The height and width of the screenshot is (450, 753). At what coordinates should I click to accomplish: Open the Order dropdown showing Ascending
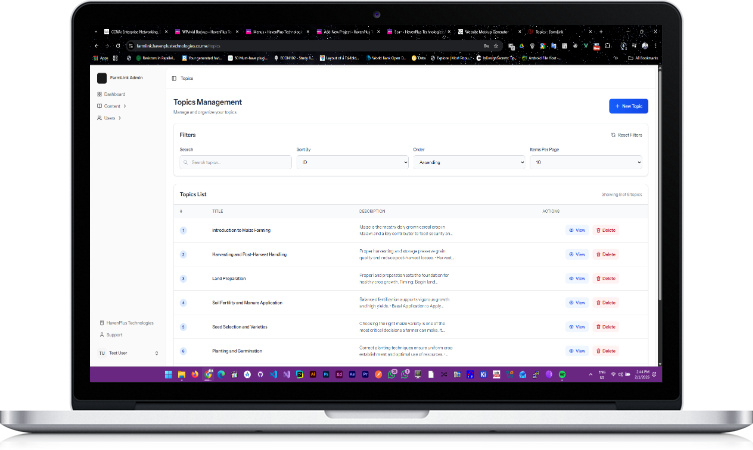tap(468, 161)
